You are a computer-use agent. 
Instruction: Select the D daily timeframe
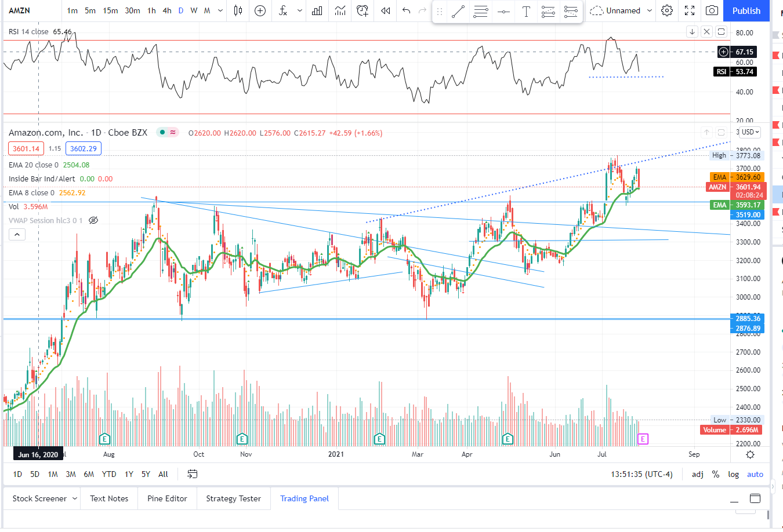point(181,10)
